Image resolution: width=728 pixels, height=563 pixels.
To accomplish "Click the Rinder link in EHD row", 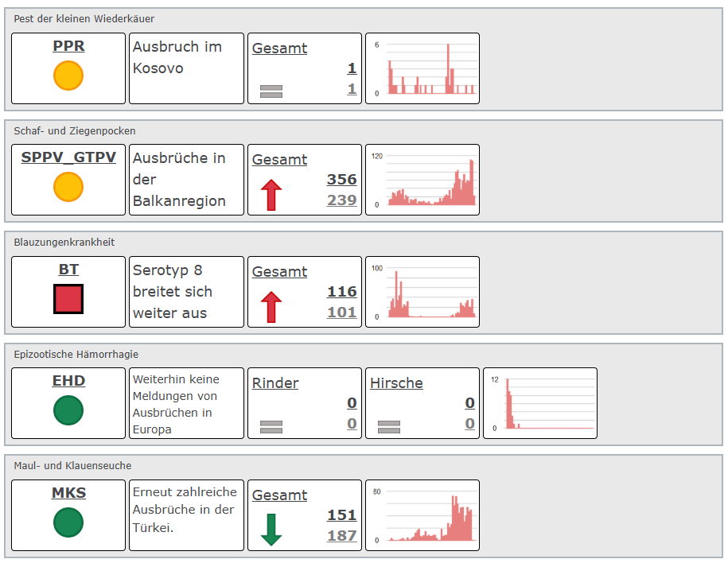I will pos(275,383).
